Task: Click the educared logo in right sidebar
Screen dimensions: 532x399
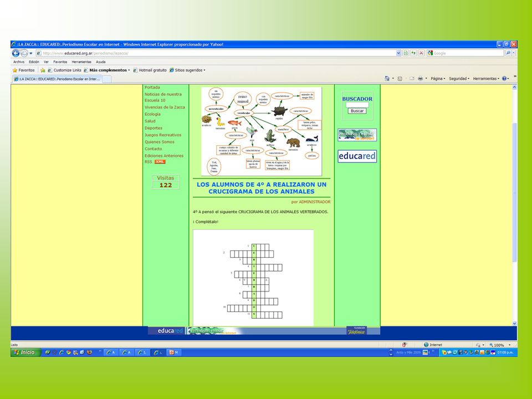Action: click(x=357, y=156)
